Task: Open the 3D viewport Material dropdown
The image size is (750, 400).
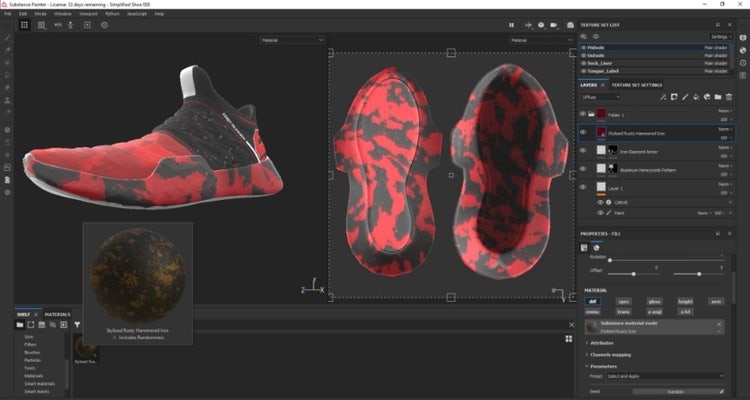Action: (292, 40)
